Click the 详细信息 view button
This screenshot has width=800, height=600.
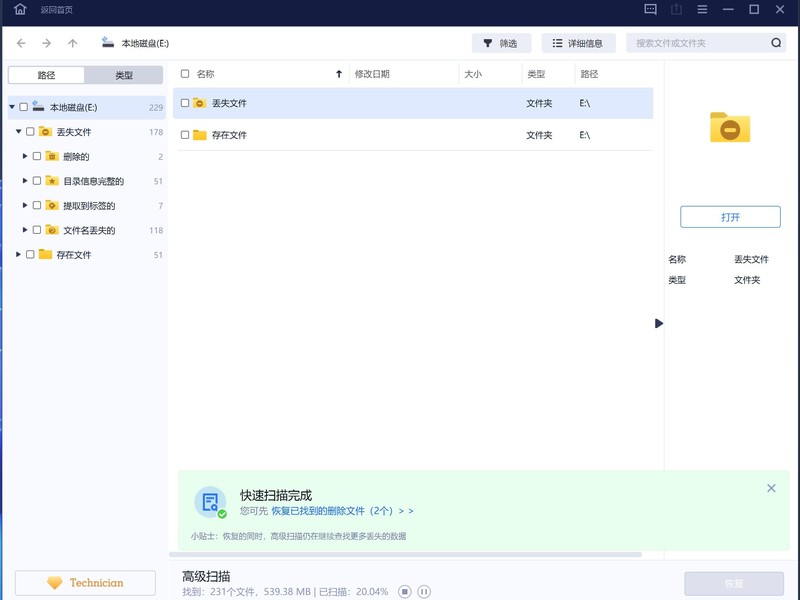click(578, 43)
